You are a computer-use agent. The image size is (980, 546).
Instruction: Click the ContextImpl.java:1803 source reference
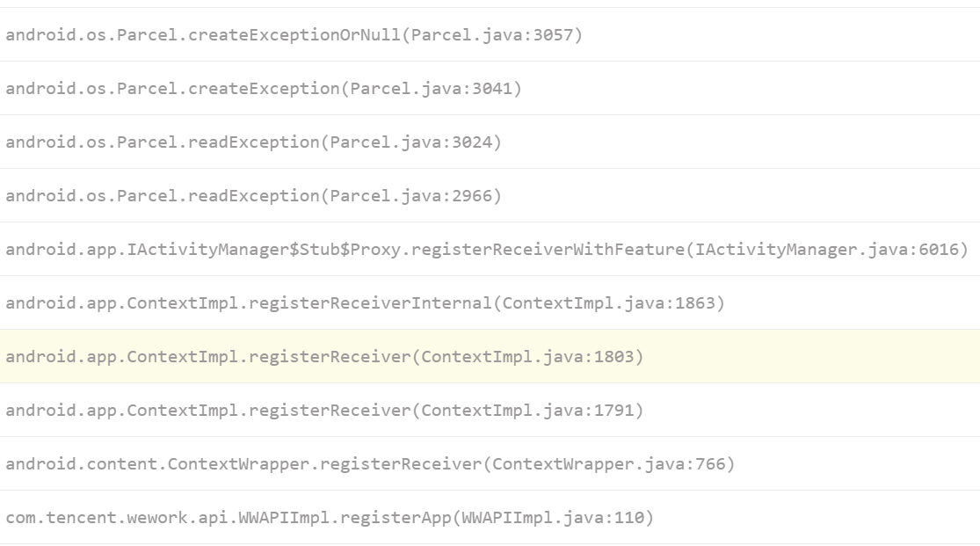pyautogui.click(x=528, y=357)
